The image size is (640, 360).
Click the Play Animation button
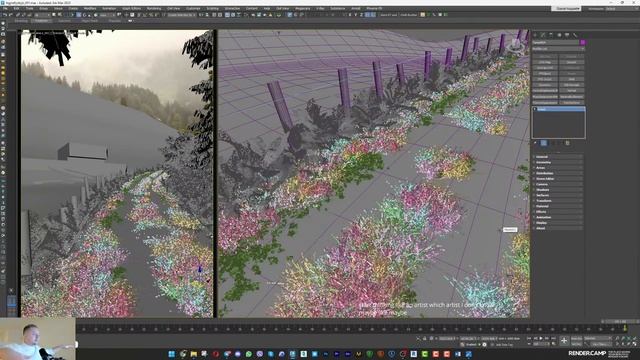[542, 338]
